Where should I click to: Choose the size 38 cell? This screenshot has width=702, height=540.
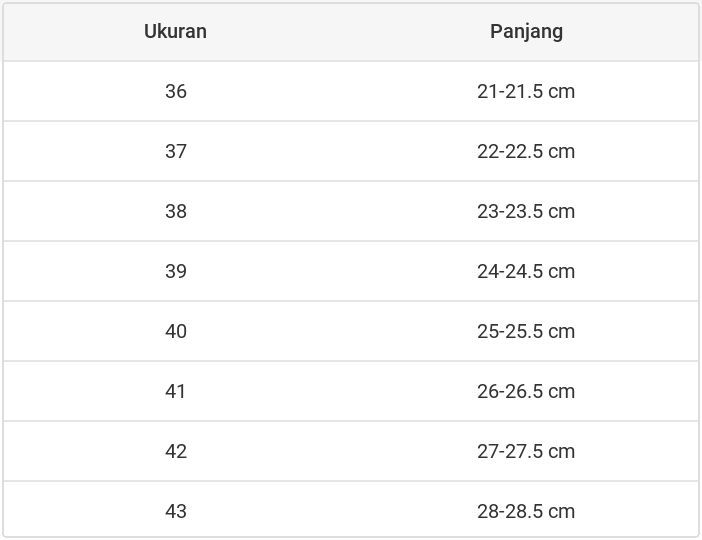tap(176, 211)
